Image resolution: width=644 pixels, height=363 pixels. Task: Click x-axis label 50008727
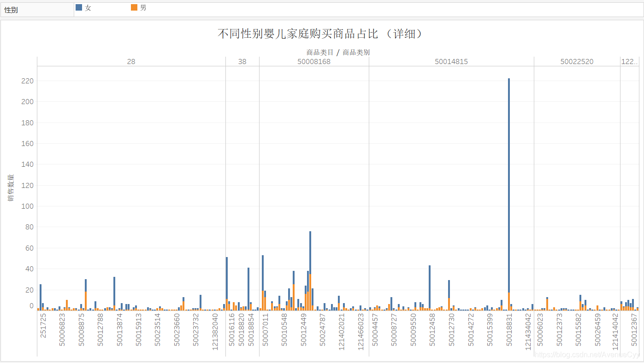point(394,330)
